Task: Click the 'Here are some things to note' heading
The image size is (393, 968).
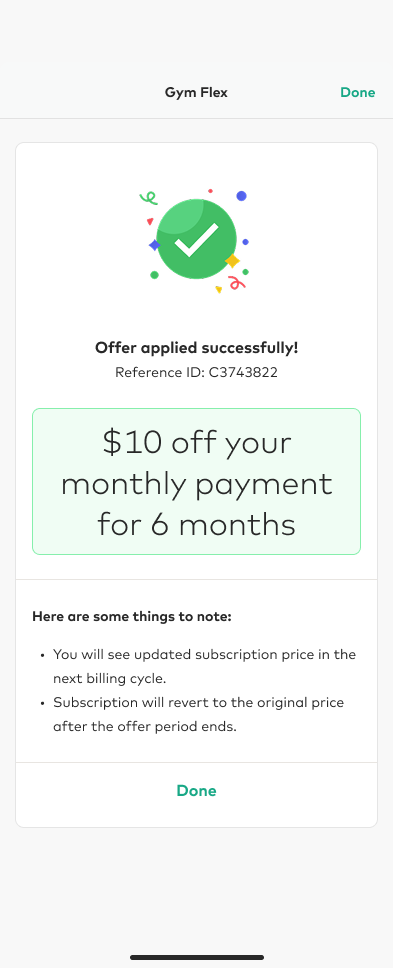Action: click(x=132, y=616)
